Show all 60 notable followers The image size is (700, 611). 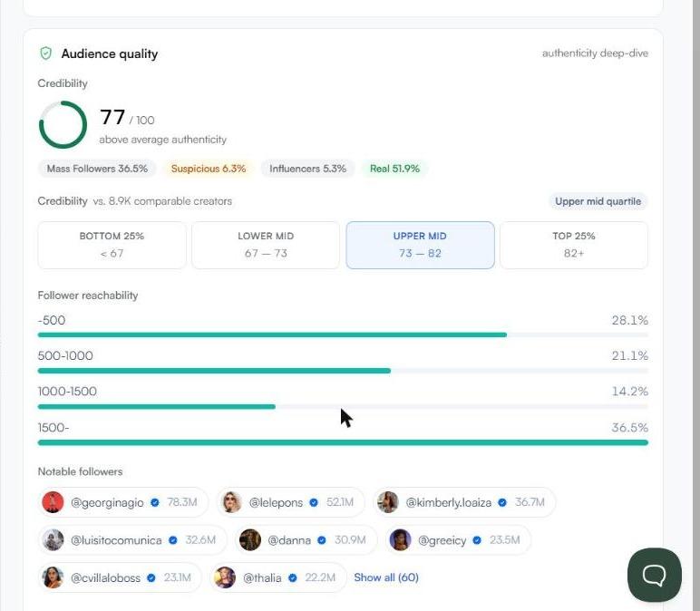386,577
